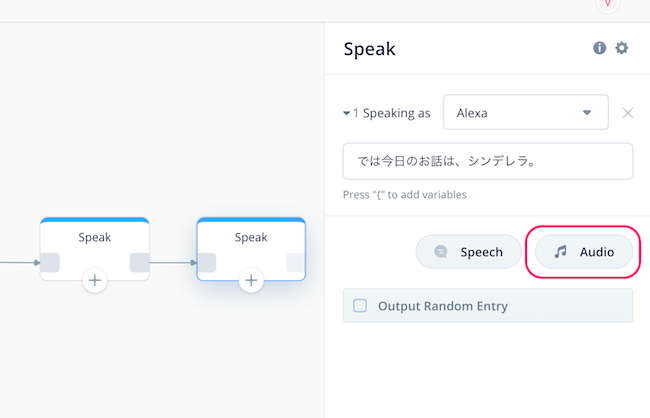
Task: Click the output port of the first Speak block
Action: (x=140, y=262)
